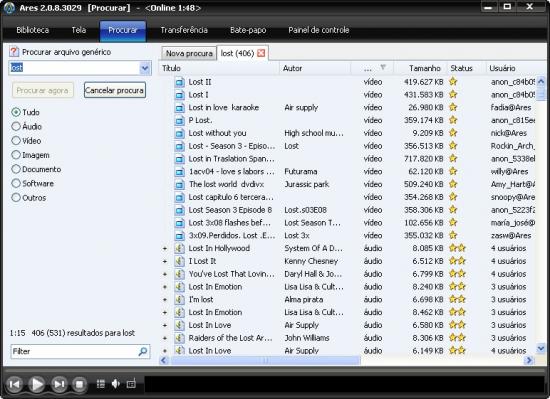550x399 pixels.
Task: Expand the I Lost It result group
Action: click(165, 261)
